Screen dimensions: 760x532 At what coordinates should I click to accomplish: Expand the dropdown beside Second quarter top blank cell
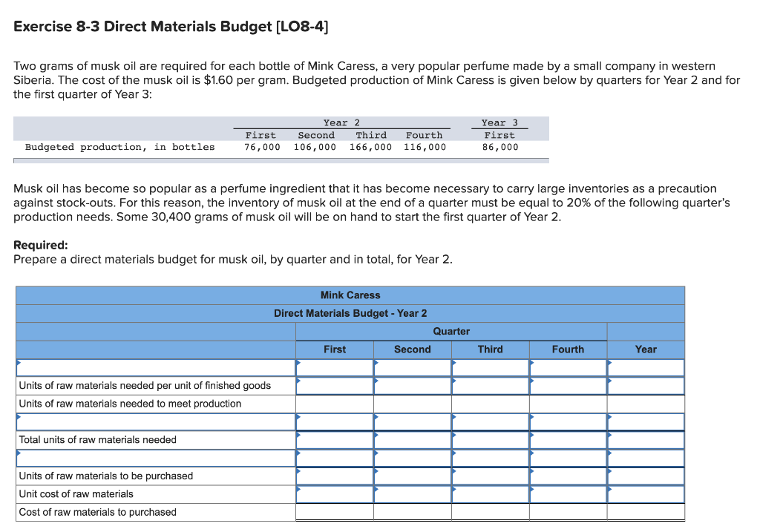coord(379,367)
